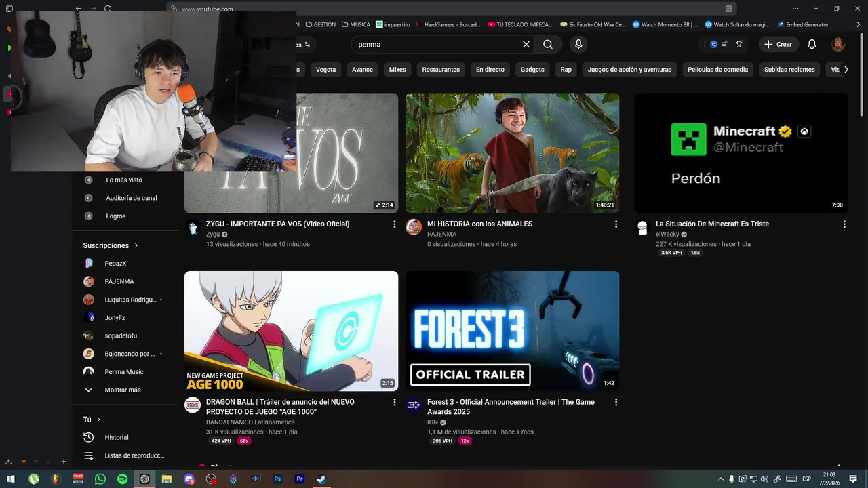Select the Mixes filter chip
This screenshot has height=488, width=868.
397,69
